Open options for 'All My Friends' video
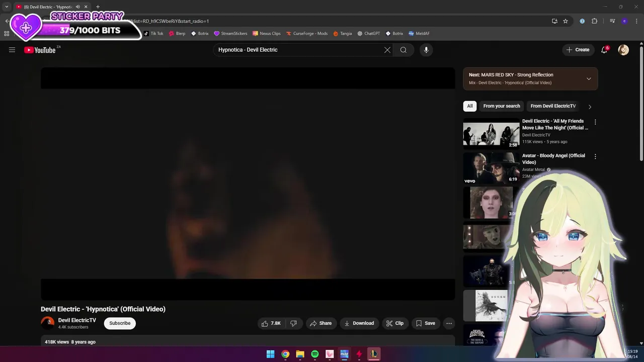 click(595, 122)
